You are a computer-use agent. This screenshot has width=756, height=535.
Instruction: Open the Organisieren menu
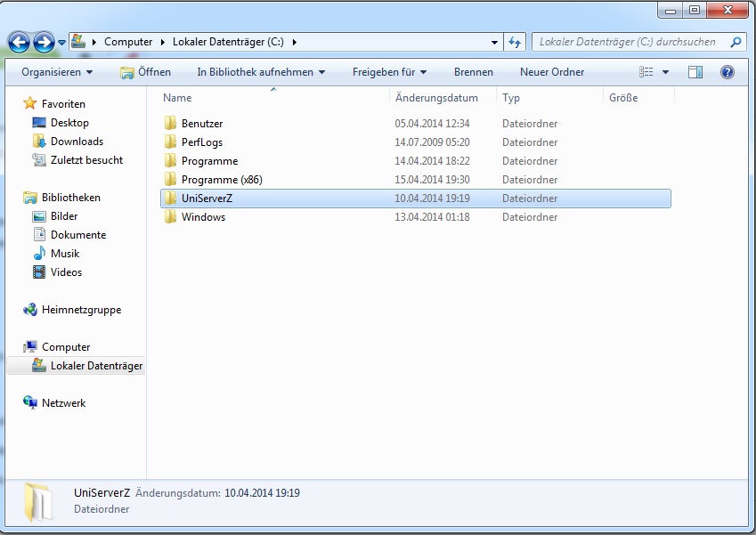(x=57, y=72)
